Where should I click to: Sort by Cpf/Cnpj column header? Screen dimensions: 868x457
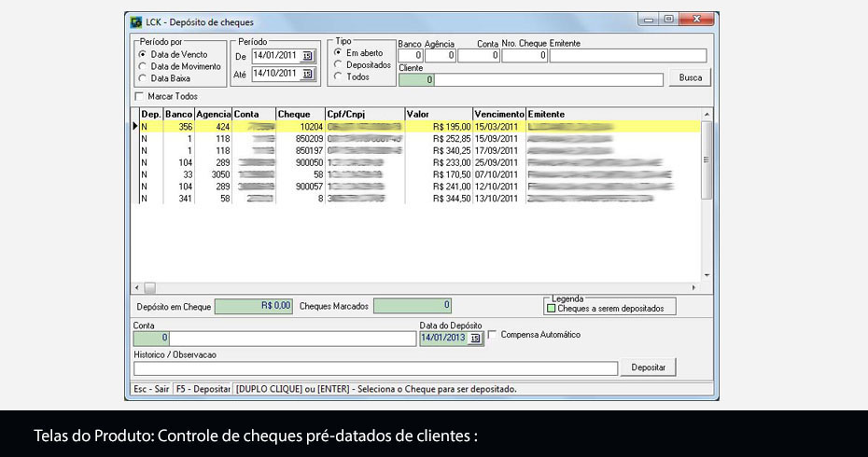[365, 115]
